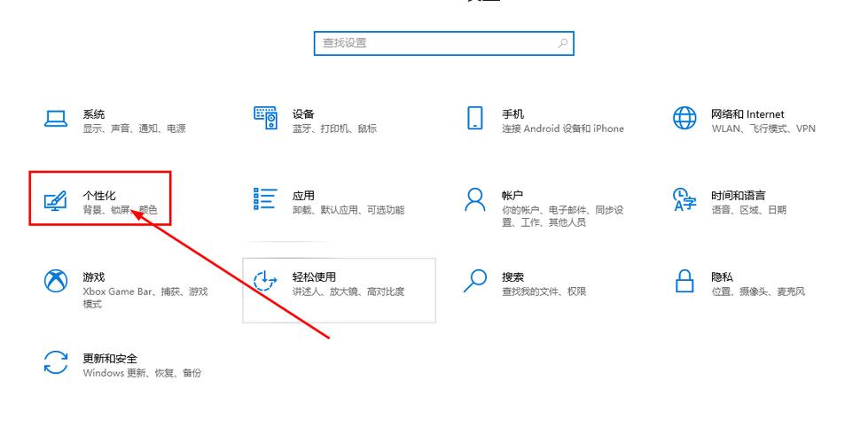Image resolution: width=868 pixels, height=443 pixels.
Task: Open the 设备 settings title
Action: [303, 114]
